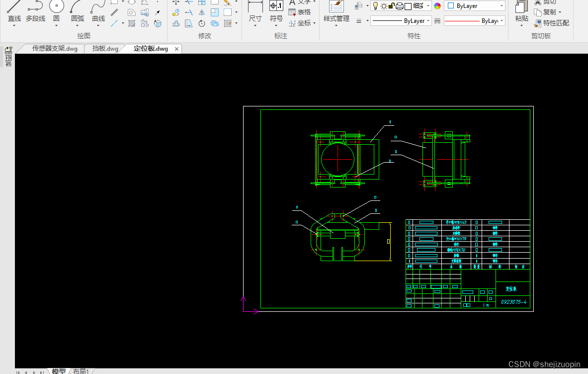Expand the 直线 dropdown arrow
The width and height of the screenshot is (588, 374).
(x=14, y=26)
